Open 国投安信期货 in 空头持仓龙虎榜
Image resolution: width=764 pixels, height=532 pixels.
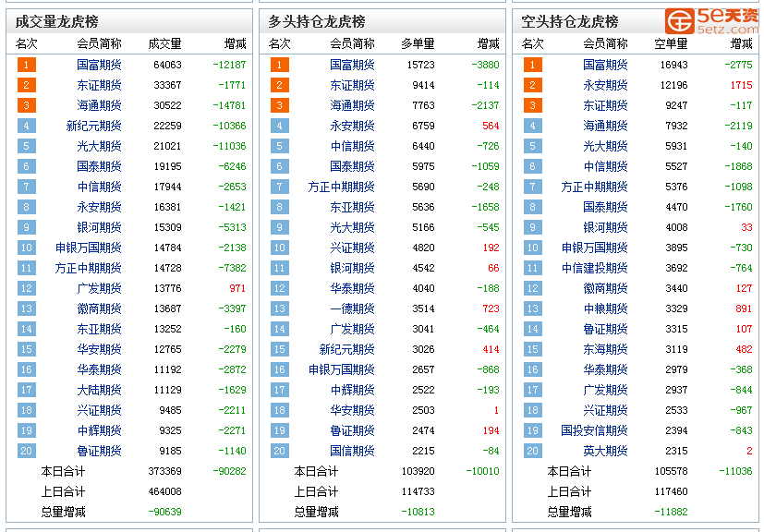[594, 430]
